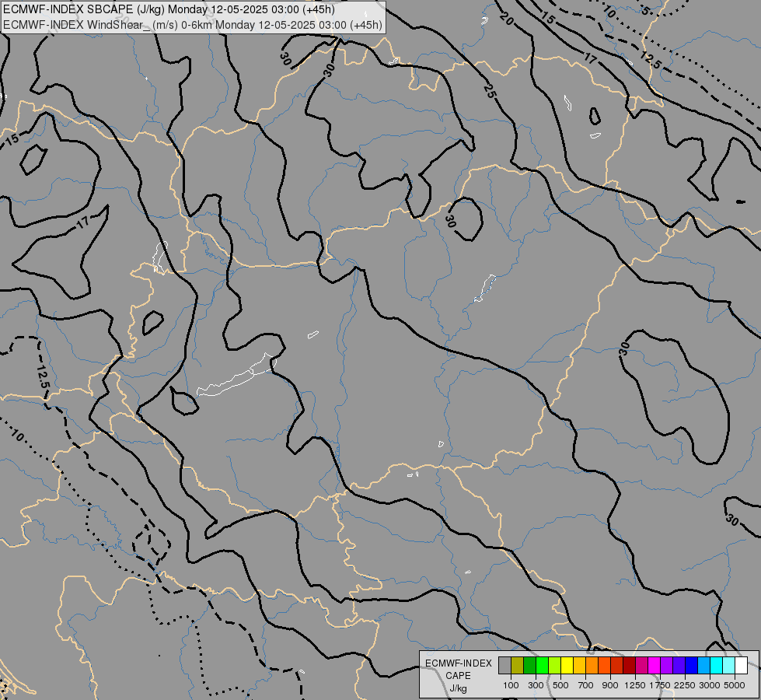Viewport: 761px width, 700px height.
Task: Pick the dark green CAPE legend swatch
Action: tap(529, 665)
